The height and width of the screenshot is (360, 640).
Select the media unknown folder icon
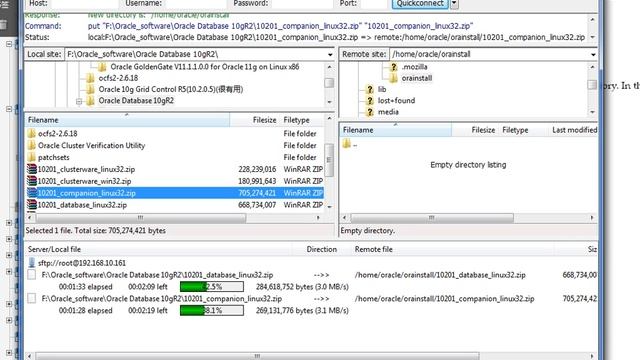pos(370,112)
